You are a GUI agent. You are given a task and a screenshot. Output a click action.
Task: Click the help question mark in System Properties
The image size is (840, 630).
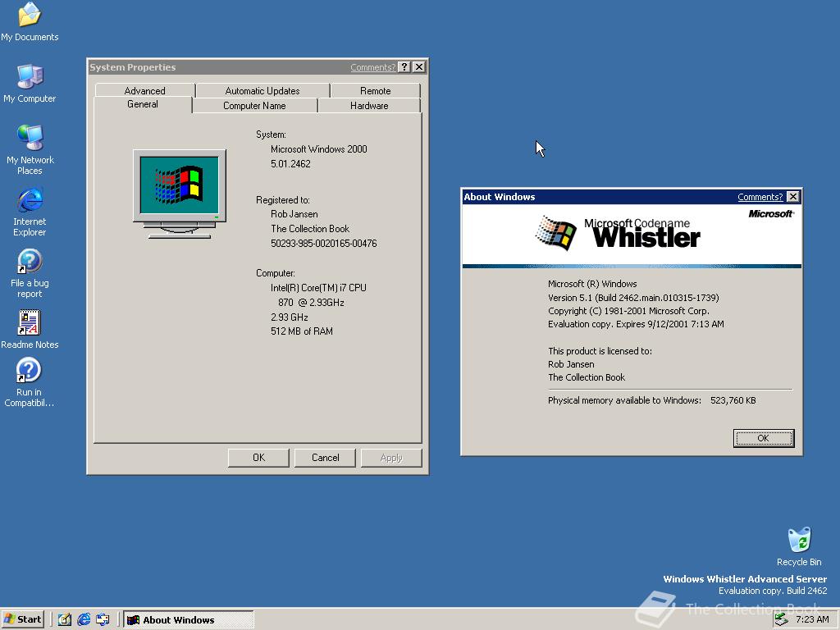point(404,67)
